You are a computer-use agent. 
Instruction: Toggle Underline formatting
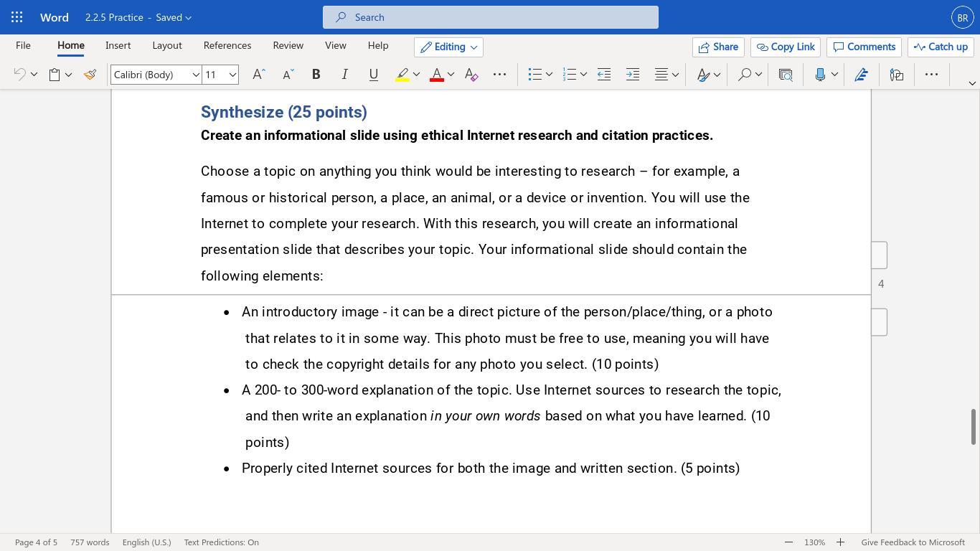[373, 75]
